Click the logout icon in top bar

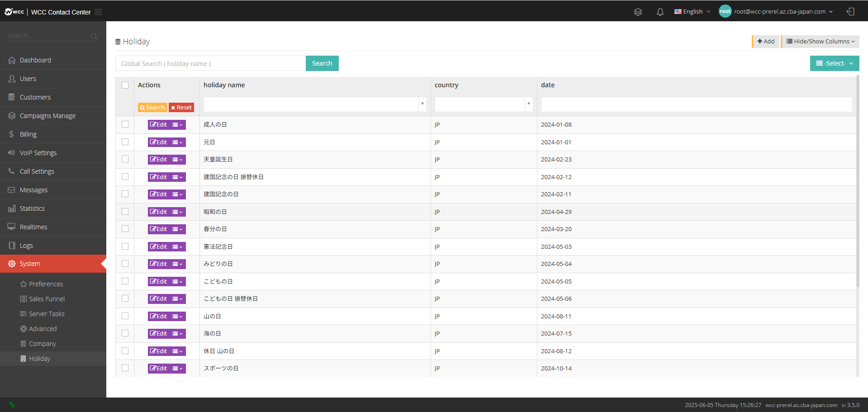click(x=850, y=12)
